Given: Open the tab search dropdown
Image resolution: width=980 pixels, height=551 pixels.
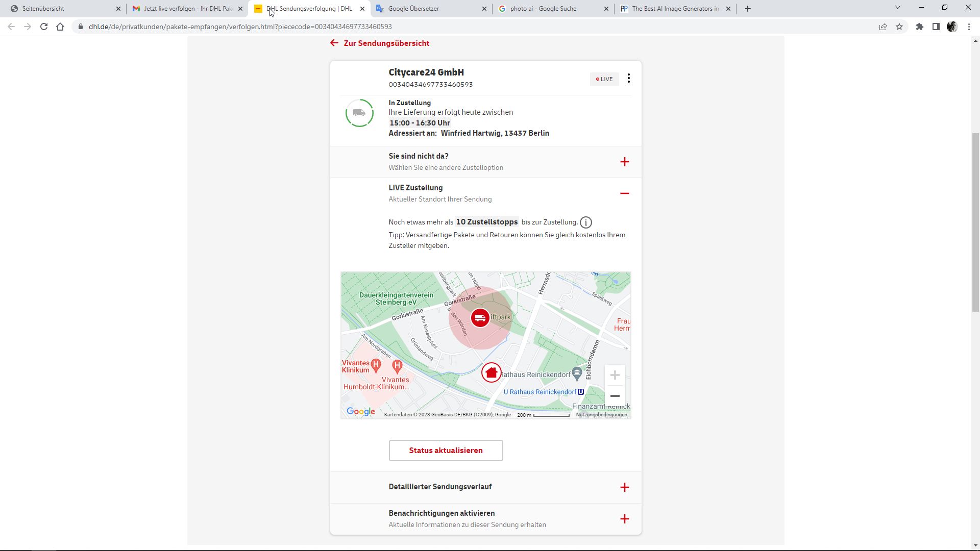Looking at the screenshot, I should (898, 8).
